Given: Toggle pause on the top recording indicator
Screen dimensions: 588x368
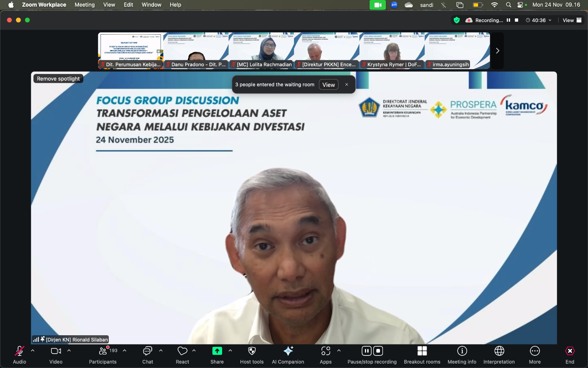Looking at the screenshot, I should click(508, 20).
